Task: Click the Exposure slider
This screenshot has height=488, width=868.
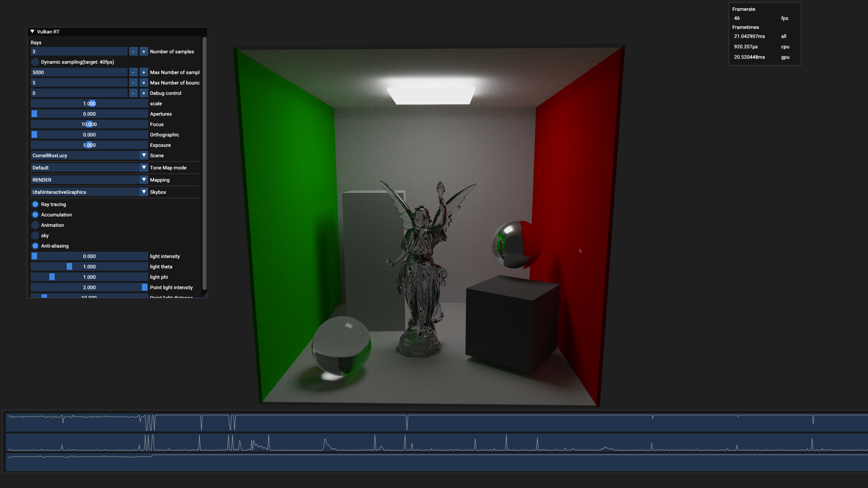Action: pos(89,145)
